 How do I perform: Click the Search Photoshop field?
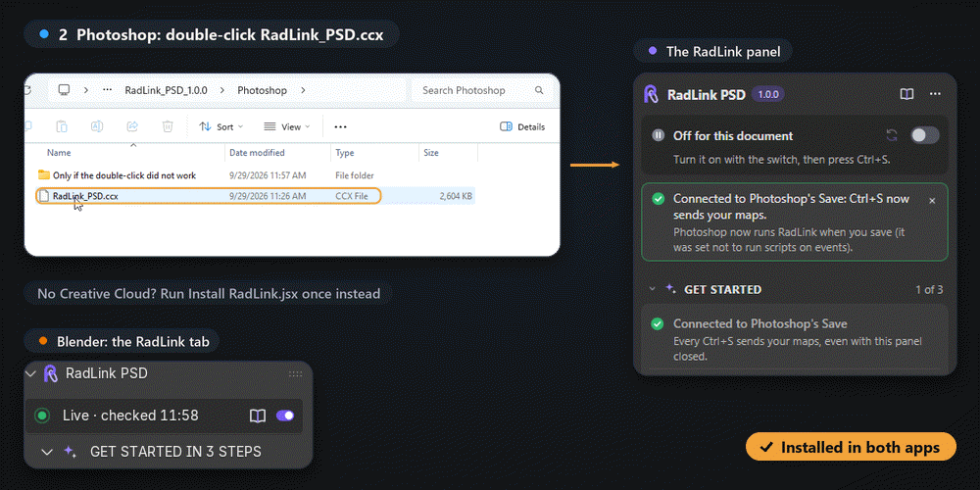481,90
